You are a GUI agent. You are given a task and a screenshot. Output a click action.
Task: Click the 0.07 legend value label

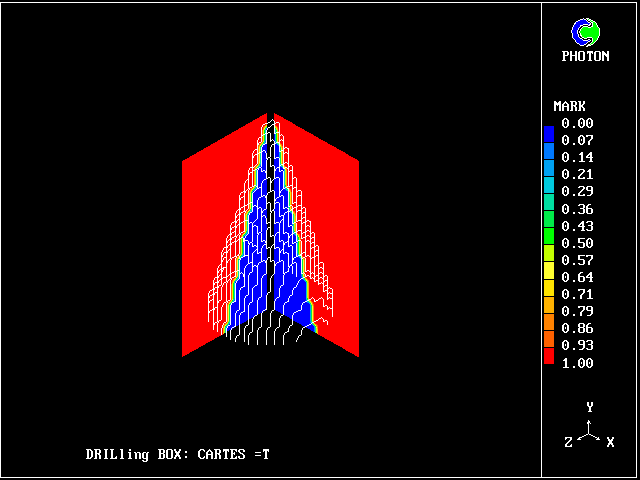pos(577,141)
